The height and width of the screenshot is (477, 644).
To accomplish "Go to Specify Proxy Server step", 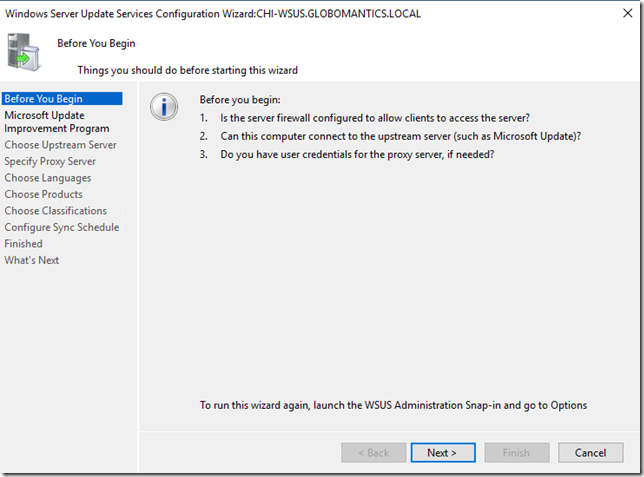I will click(x=50, y=161).
